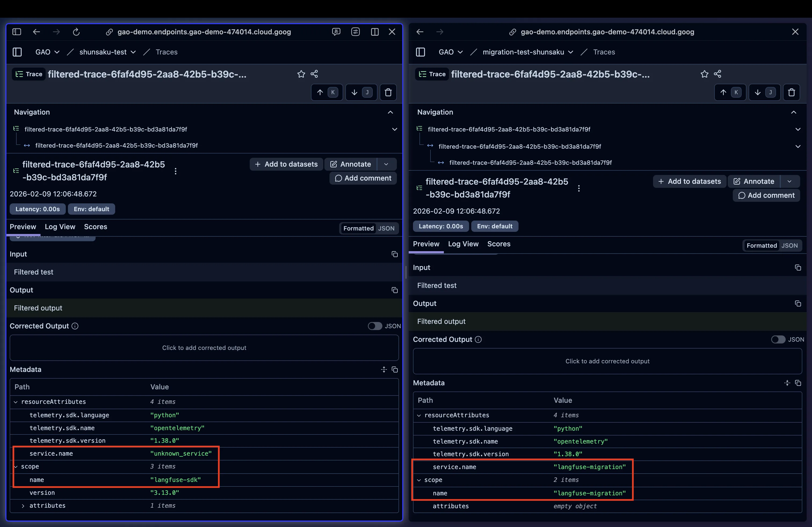Star the trace in right window
The height and width of the screenshot is (527, 812).
[x=705, y=74]
